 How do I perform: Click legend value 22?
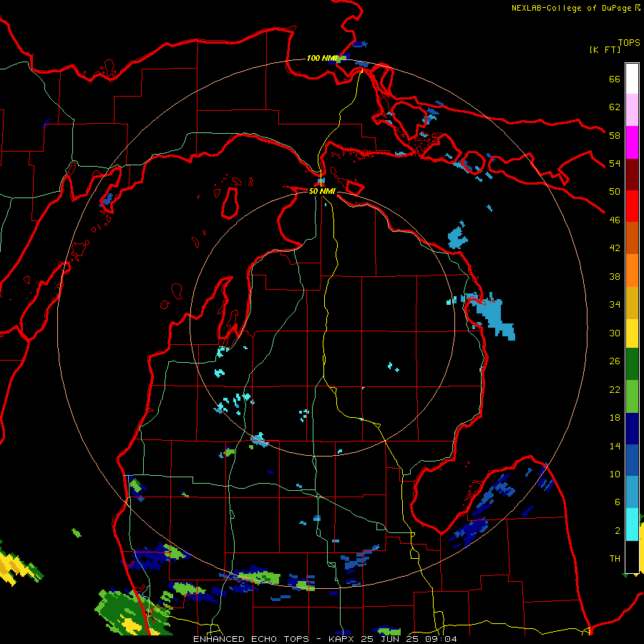[615, 389]
